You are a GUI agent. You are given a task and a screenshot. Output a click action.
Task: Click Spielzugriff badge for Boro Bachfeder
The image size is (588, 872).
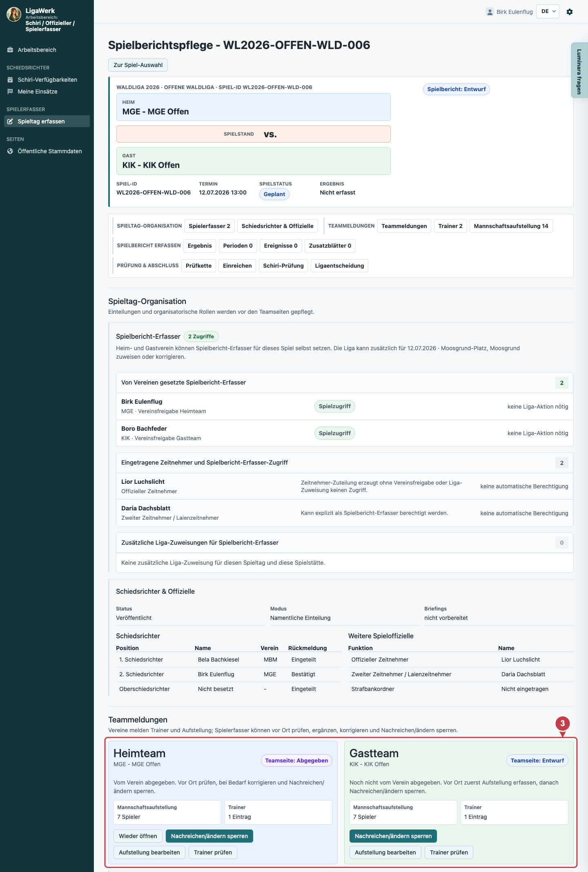point(335,433)
